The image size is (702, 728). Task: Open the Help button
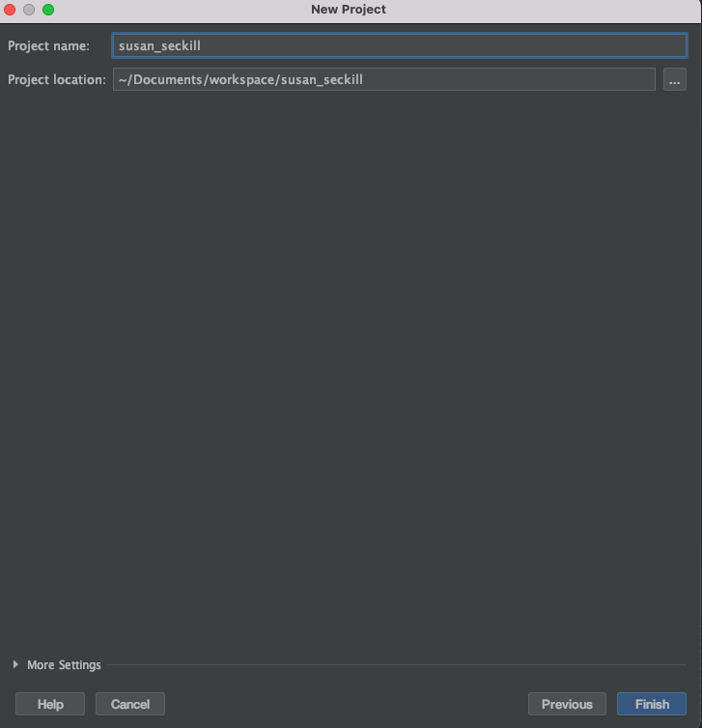(x=50, y=704)
